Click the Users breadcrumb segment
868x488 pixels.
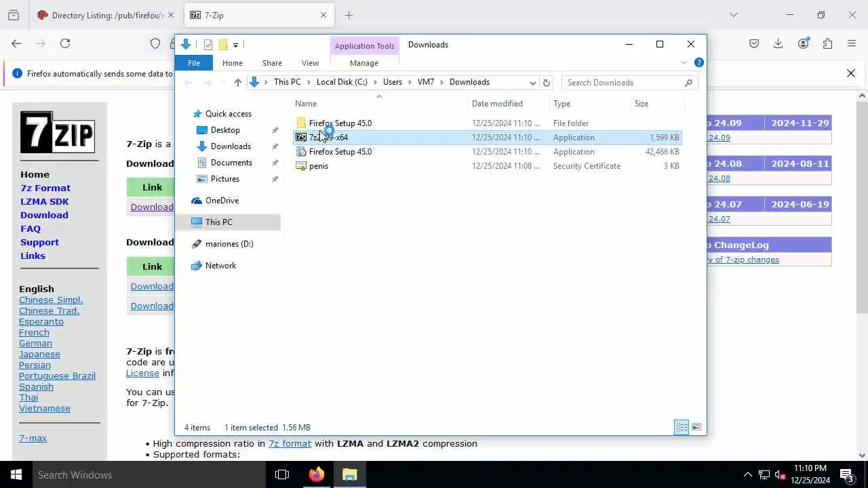[x=393, y=82]
